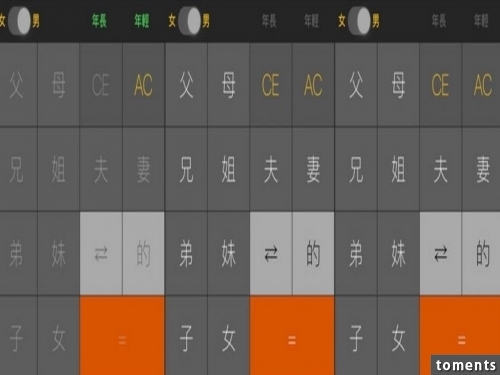500x375 pixels.
Task: Flip the 女/男 gender switch in the middle calculator
Action: (189, 21)
